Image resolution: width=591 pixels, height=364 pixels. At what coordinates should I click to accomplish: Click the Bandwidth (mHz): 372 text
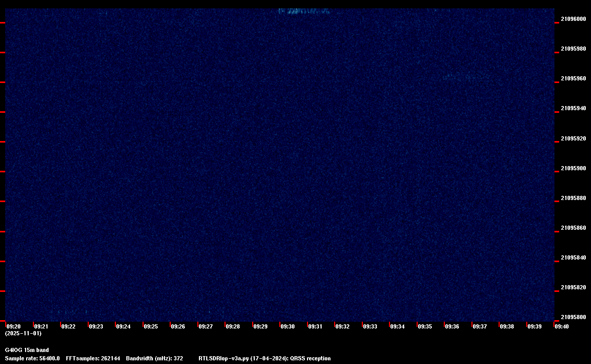pyautogui.click(x=155, y=358)
